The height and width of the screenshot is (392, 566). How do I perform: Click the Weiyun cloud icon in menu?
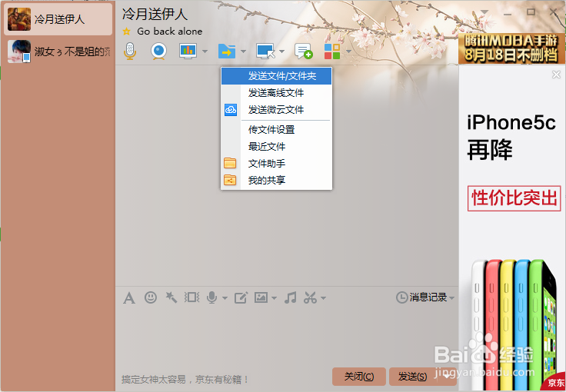[x=231, y=110]
